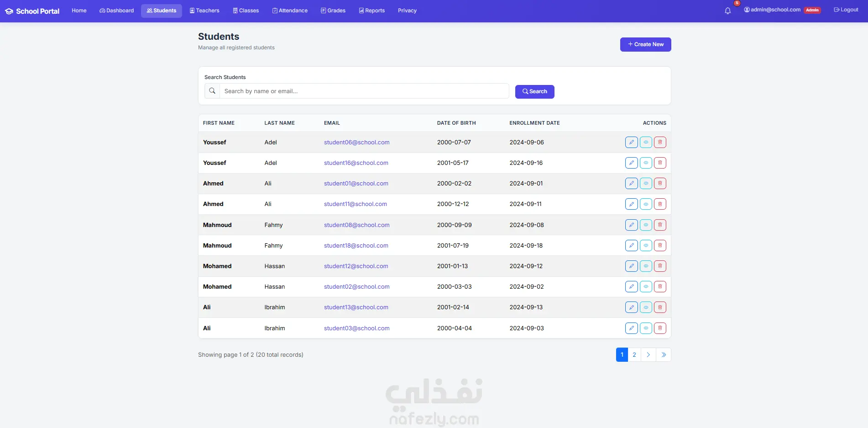Edit student12@school.com record with pencil icon

(632, 266)
